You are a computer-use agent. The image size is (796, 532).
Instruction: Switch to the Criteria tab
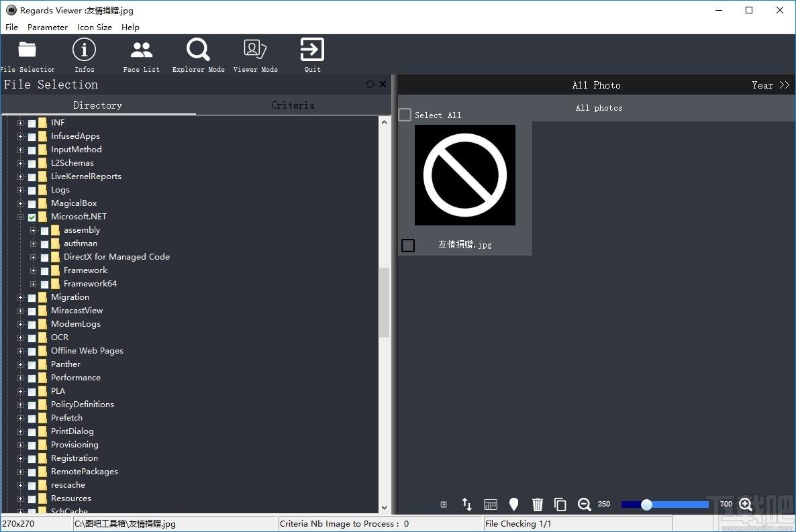pos(293,105)
